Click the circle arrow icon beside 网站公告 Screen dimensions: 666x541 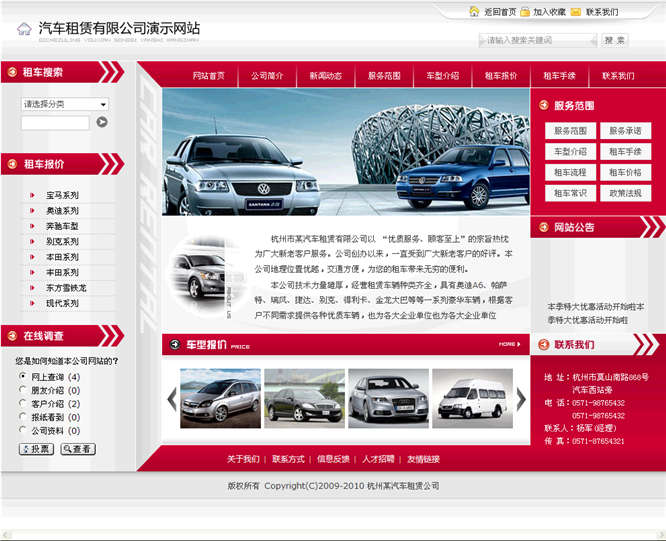tap(544, 227)
